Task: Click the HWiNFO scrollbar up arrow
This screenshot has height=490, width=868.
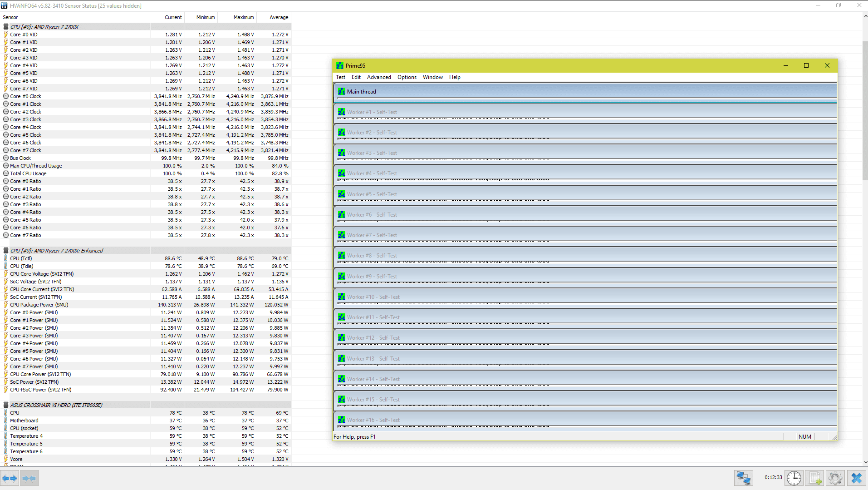Action: coord(865,16)
